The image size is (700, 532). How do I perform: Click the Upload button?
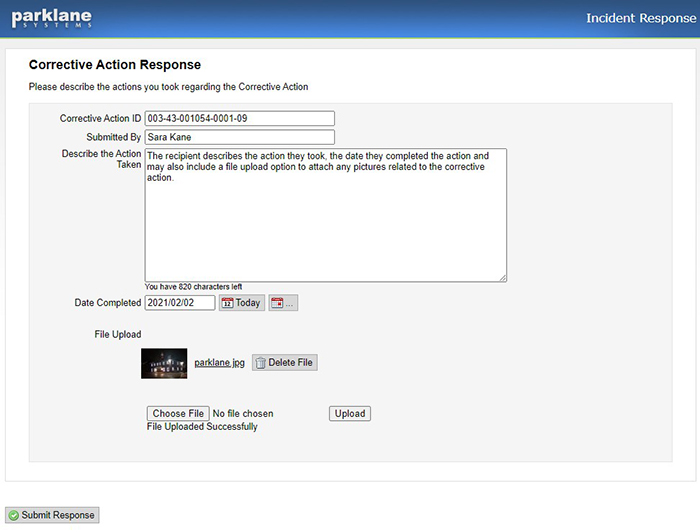click(x=349, y=413)
